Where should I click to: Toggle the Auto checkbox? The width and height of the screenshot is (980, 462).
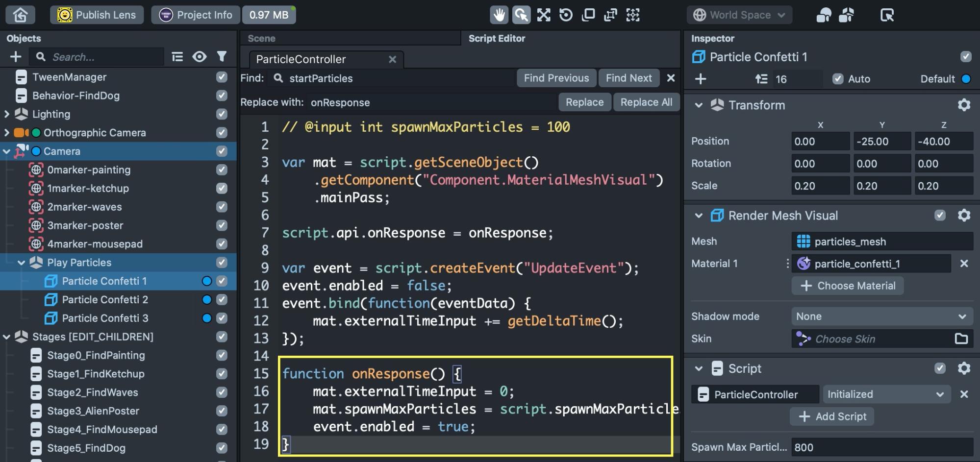pyautogui.click(x=838, y=79)
